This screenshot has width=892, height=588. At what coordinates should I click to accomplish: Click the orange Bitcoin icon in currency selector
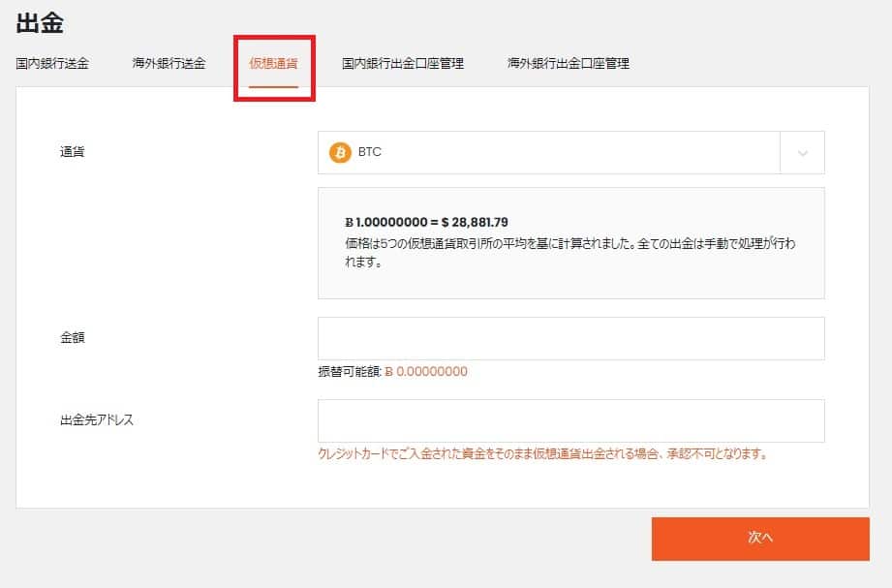coord(340,152)
